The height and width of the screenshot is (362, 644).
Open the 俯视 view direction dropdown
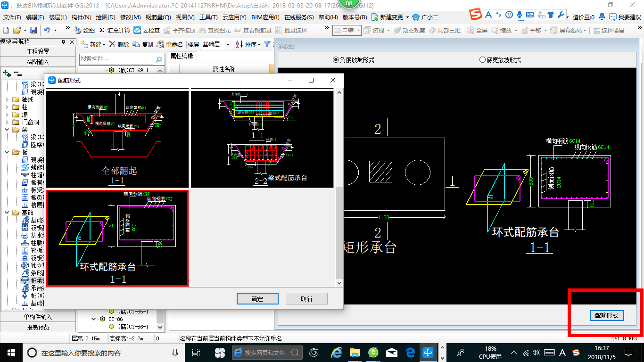point(378,30)
